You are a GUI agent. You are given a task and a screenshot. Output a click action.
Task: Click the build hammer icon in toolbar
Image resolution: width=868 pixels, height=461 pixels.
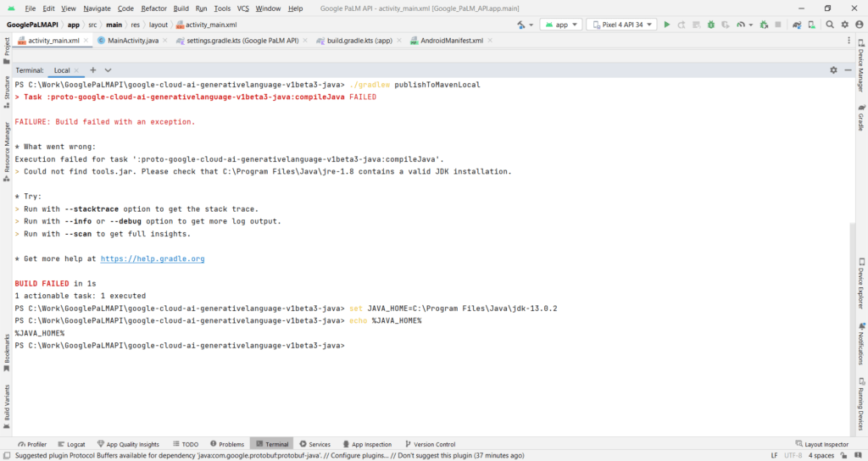[x=521, y=25]
